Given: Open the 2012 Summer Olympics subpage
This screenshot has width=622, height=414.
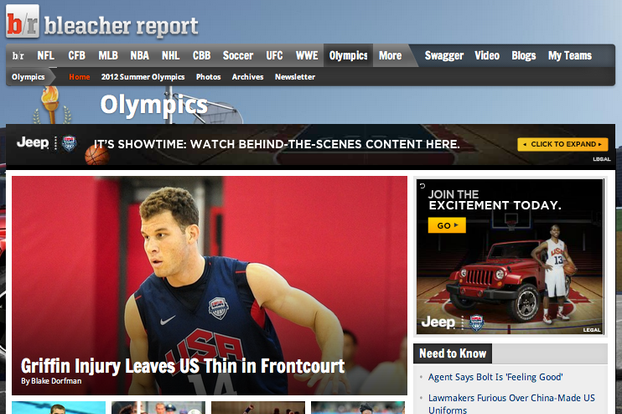Looking at the screenshot, I should 143,77.
